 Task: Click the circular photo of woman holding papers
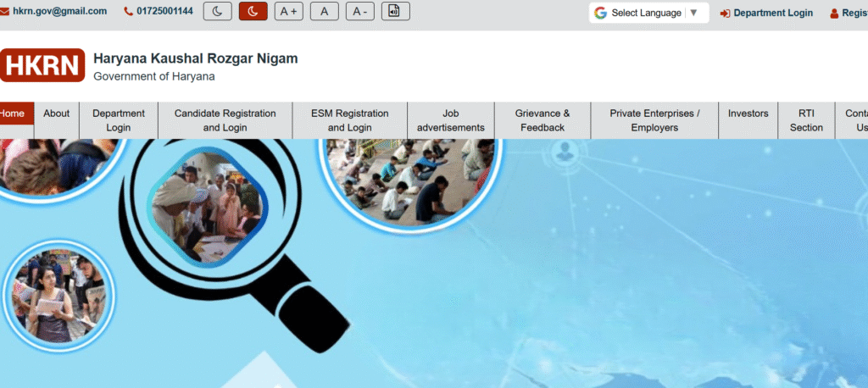[x=59, y=295]
